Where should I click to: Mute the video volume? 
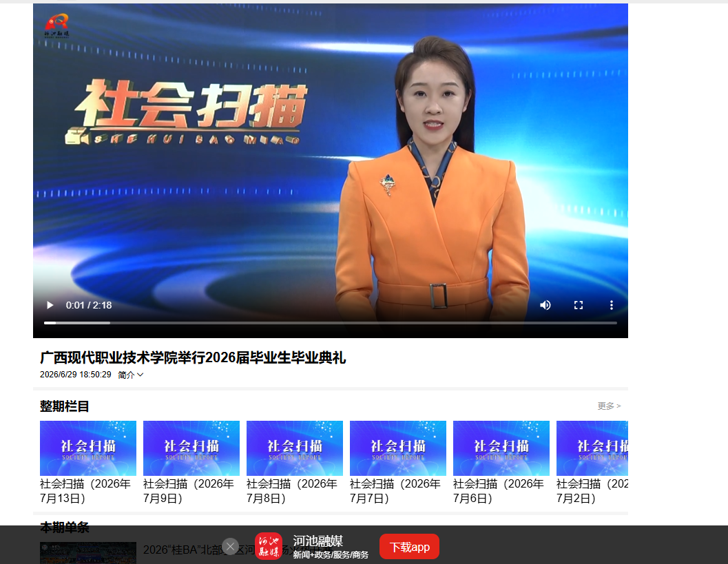[x=545, y=305]
